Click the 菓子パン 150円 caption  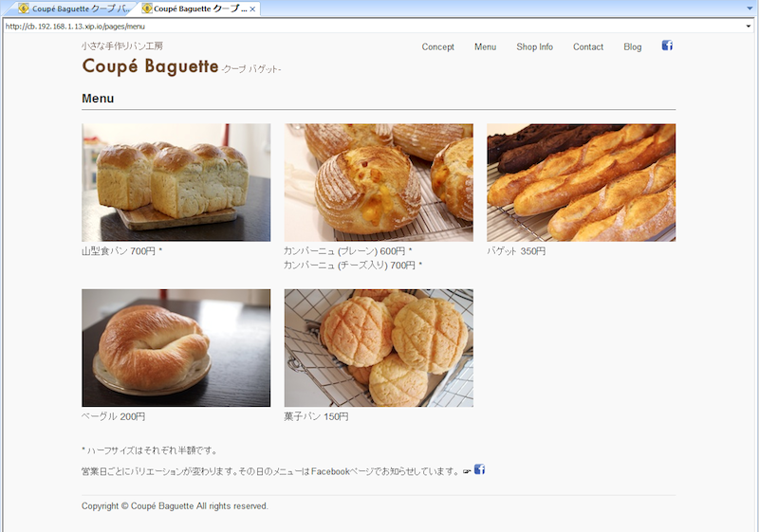316,416
